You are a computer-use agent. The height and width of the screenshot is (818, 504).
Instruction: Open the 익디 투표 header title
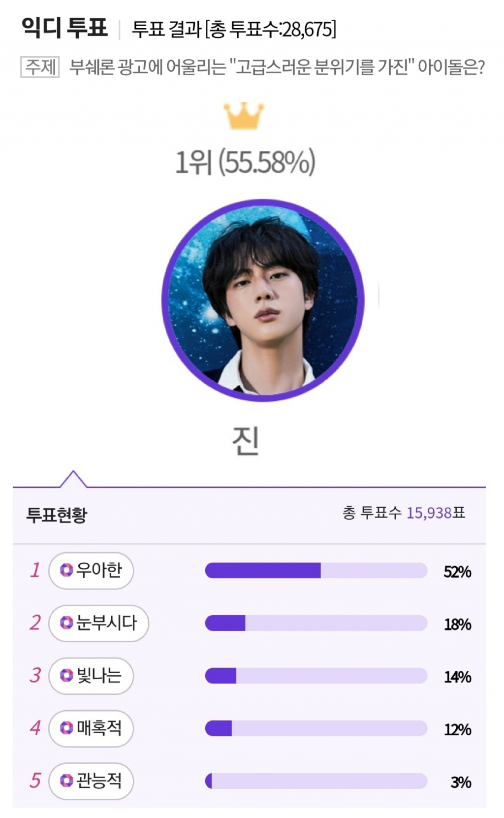pos(64,28)
